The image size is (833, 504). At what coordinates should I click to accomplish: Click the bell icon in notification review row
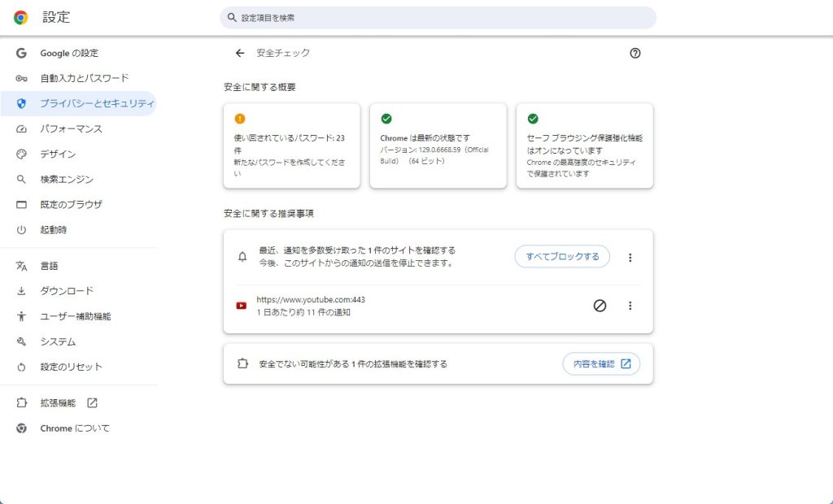pyautogui.click(x=242, y=257)
